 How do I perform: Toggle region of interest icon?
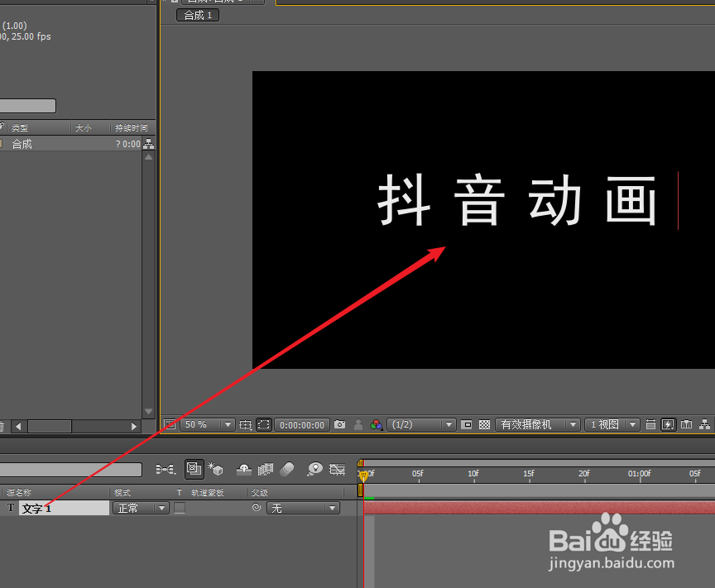[467, 425]
